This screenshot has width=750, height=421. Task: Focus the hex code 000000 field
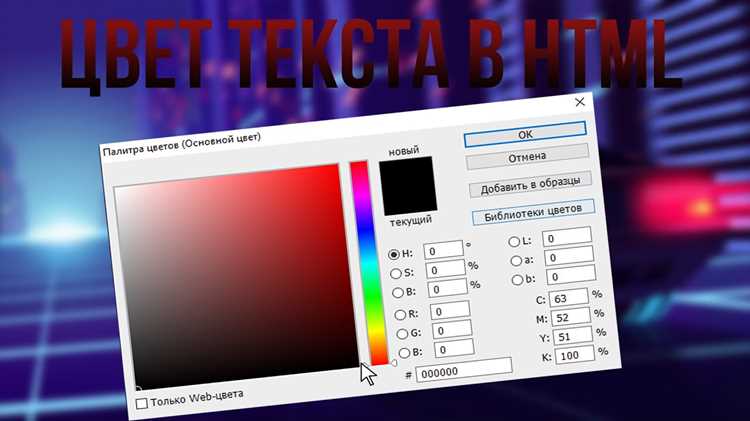pos(463,369)
